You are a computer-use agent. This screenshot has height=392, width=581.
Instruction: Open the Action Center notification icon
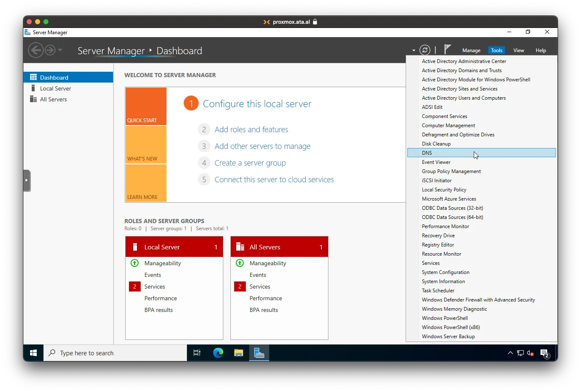tap(546, 354)
